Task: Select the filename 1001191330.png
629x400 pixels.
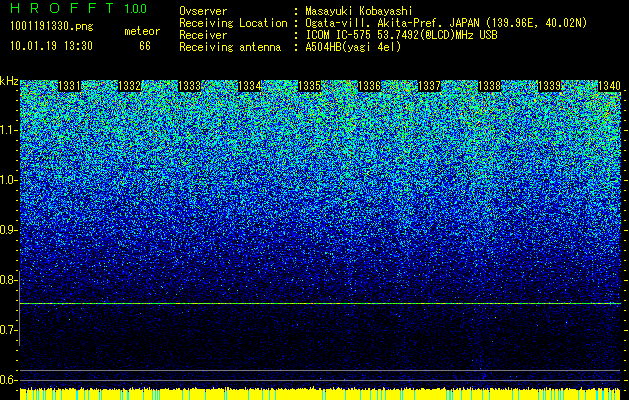Action: [x=52, y=27]
